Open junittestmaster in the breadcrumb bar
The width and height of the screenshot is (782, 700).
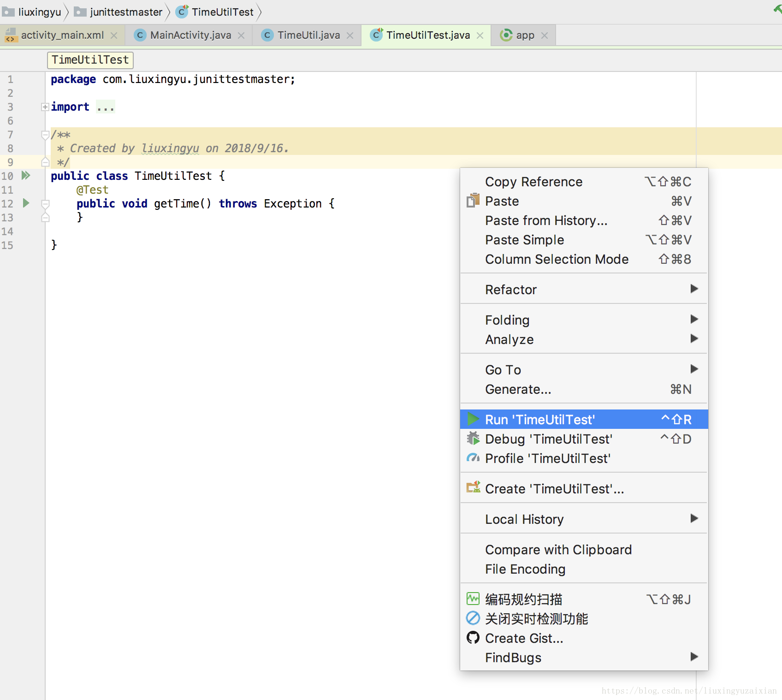click(x=125, y=12)
